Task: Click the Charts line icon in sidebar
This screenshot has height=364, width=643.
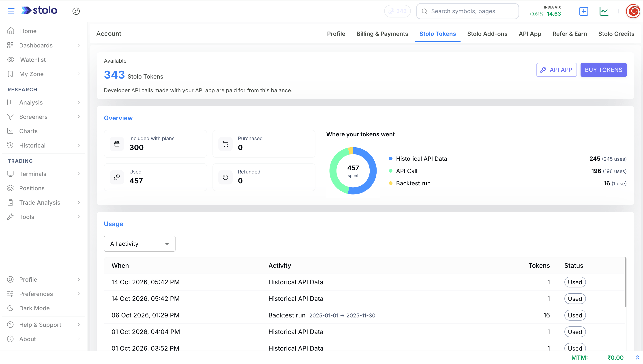Action: tap(10, 131)
